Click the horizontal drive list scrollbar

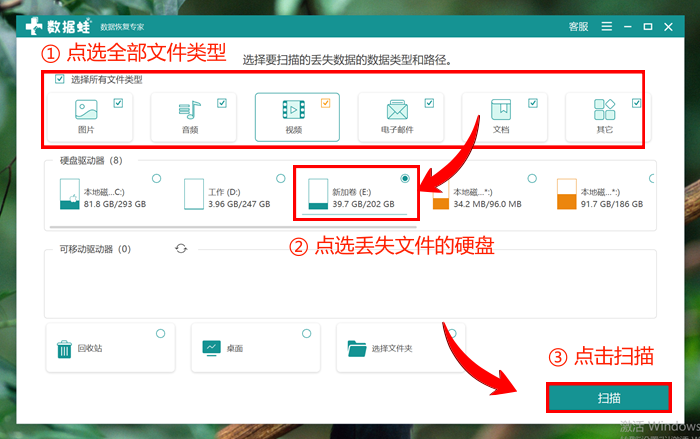(x=233, y=227)
